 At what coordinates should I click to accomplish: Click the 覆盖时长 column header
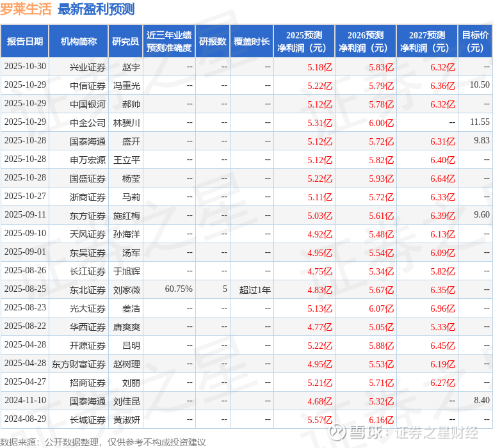tap(252, 42)
